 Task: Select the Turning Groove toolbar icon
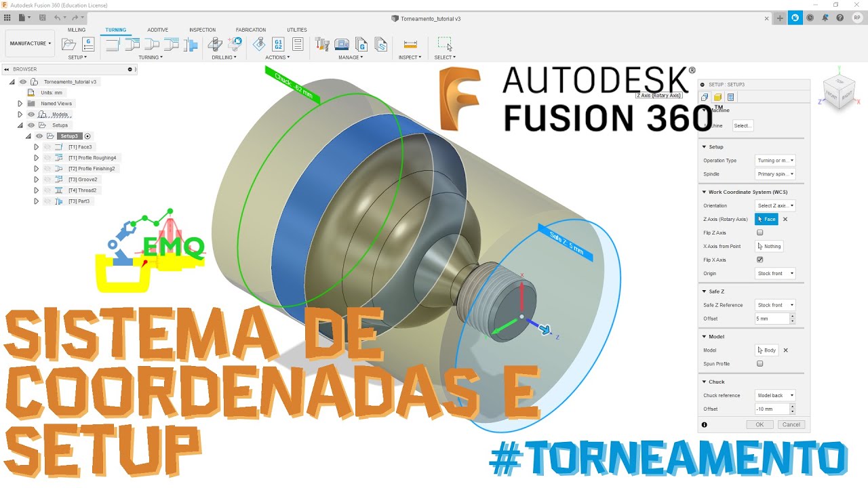point(172,44)
